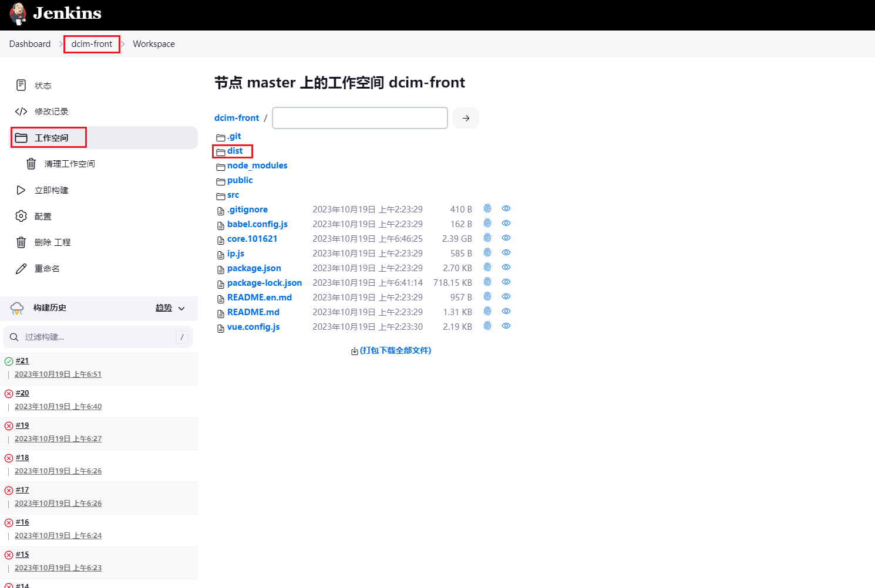The height and width of the screenshot is (588, 875).
Task: Click build #21 success status icon
Action: coord(9,361)
